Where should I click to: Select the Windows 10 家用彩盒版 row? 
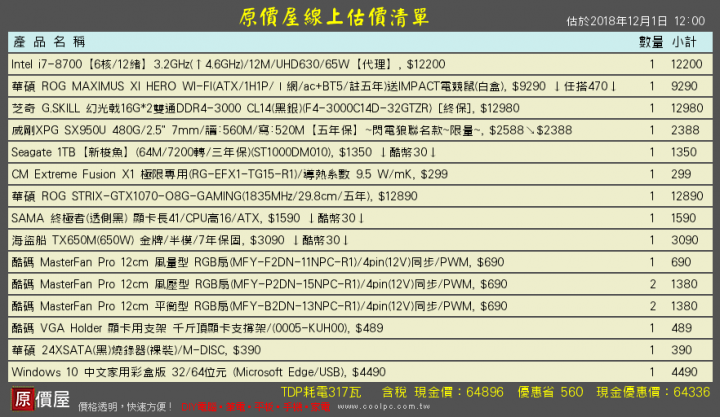tap(360, 372)
